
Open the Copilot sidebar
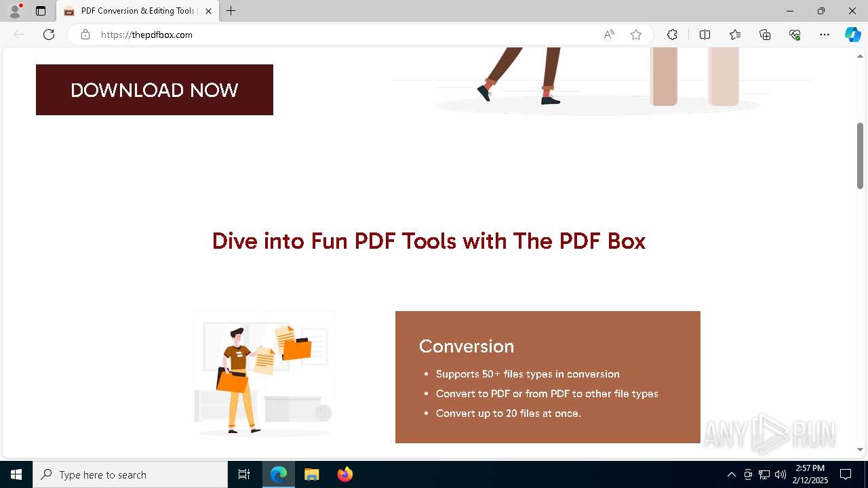pyautogui.click(x=852, y=35)
